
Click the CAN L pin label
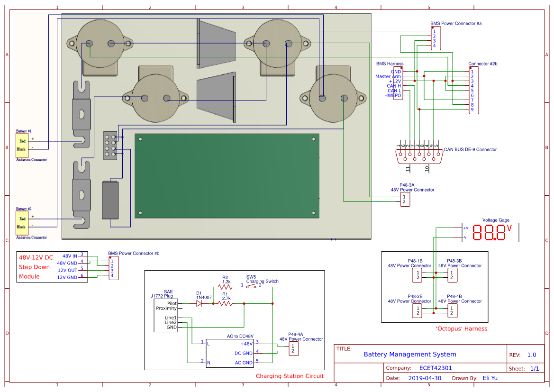click(x=394, y=91)
